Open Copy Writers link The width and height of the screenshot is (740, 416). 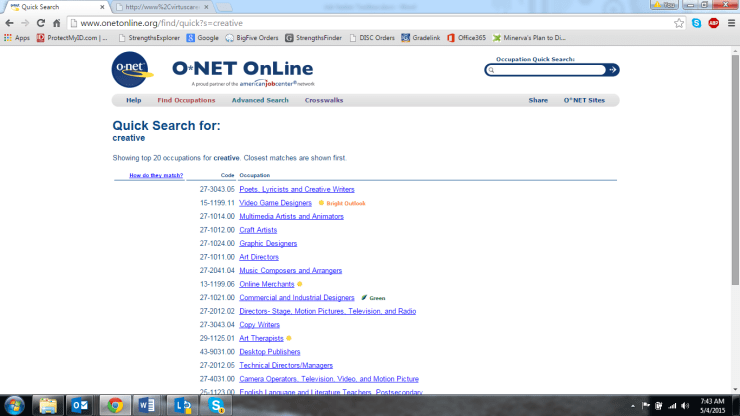pyautogui.click(x=260, y=325)
